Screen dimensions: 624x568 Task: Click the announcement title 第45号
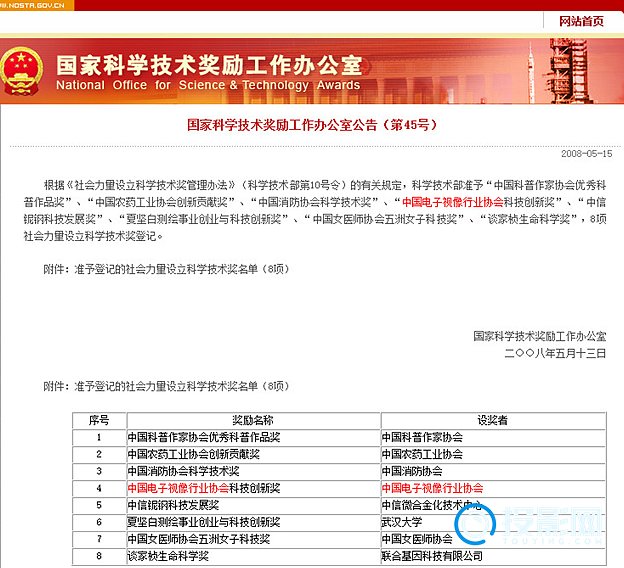click(x=312, y=125)
